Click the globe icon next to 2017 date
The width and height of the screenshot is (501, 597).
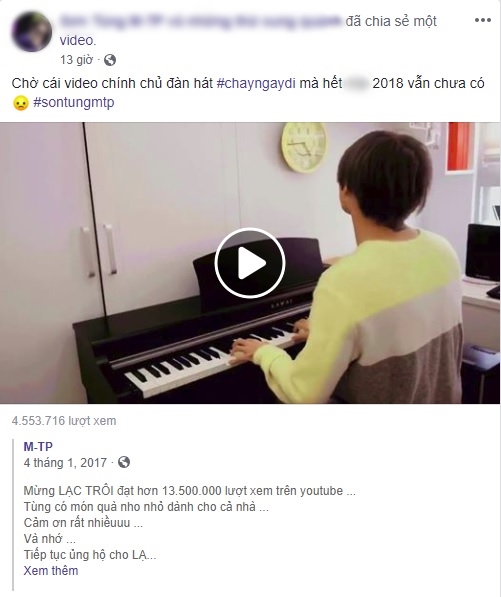pos(124,462)
